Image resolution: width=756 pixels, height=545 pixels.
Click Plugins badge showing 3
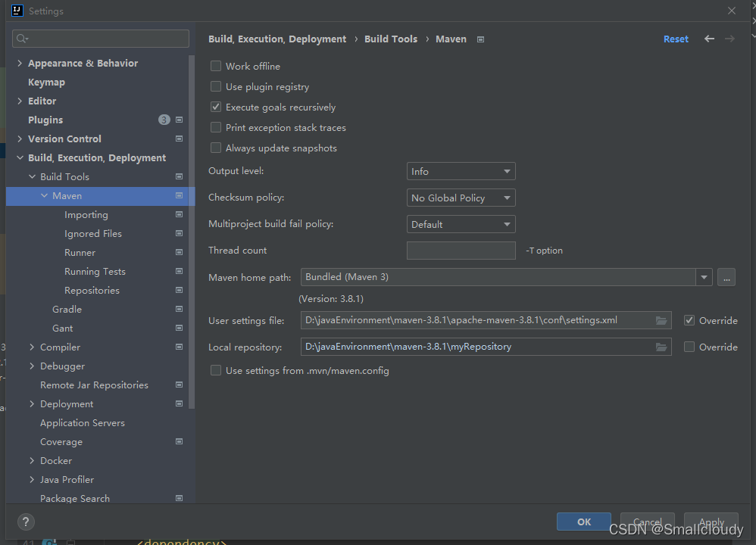[x=164, y=119]
